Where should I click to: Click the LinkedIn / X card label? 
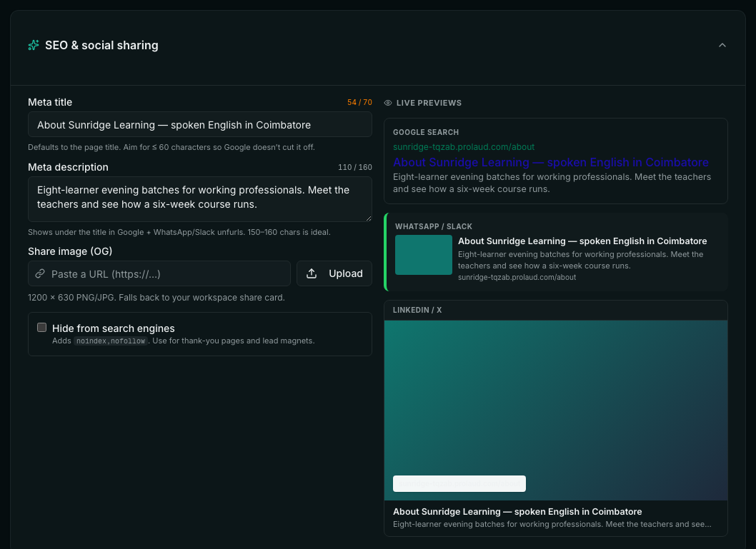[x=417, y=310]
